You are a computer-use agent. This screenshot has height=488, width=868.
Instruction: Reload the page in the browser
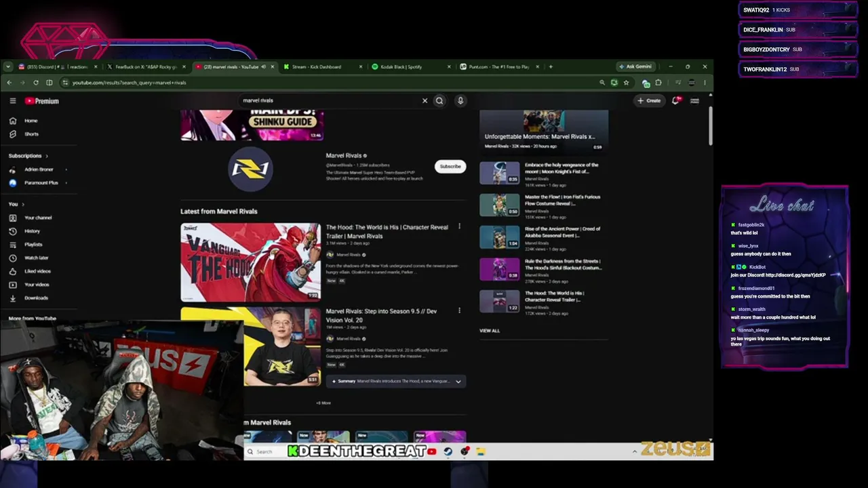tap(36, 83)
